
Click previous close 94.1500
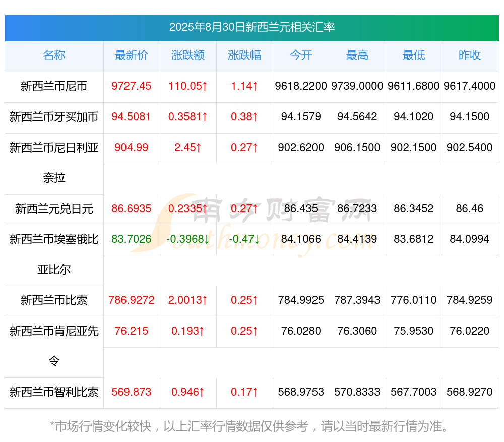(x=470, y=117)
